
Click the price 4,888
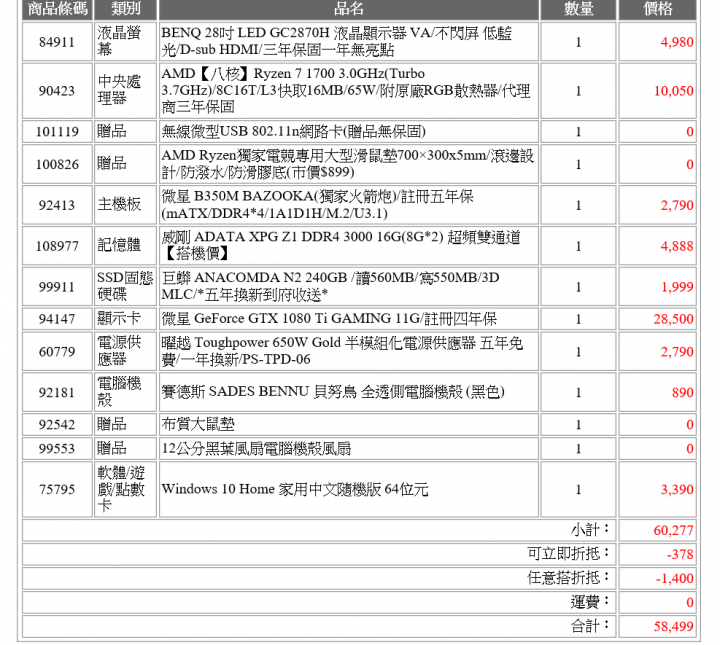point(676,246)
